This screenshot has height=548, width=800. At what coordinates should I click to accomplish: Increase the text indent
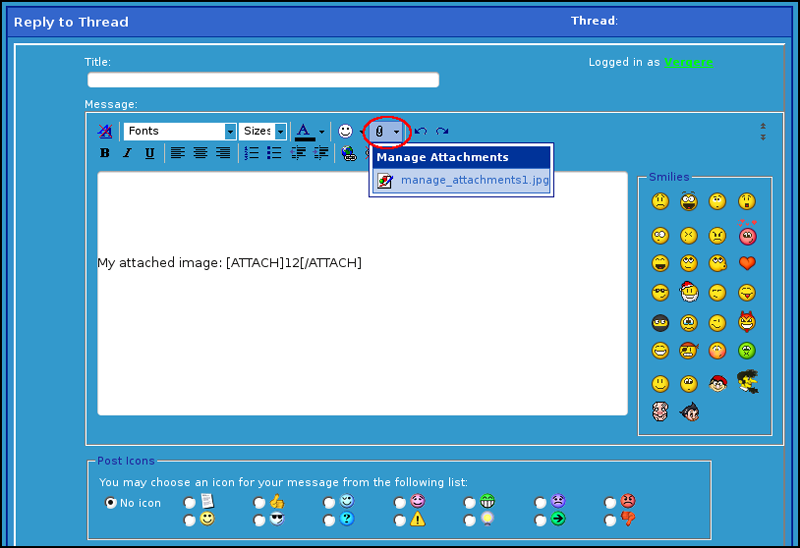tap(320, 153)
